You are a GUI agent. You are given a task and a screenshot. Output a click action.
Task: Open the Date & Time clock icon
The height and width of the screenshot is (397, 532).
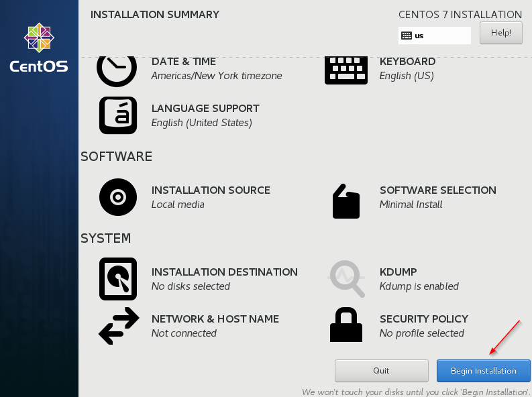click(x=117, y=72)
